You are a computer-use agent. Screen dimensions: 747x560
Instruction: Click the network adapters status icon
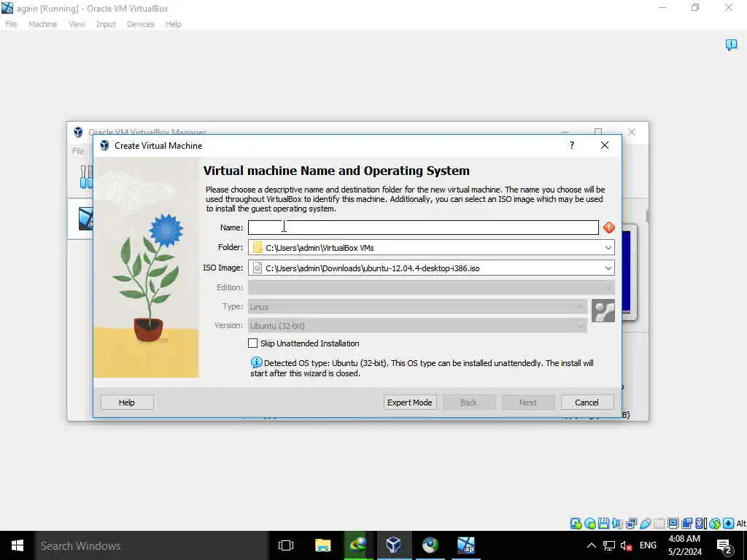tap(631, 524)
